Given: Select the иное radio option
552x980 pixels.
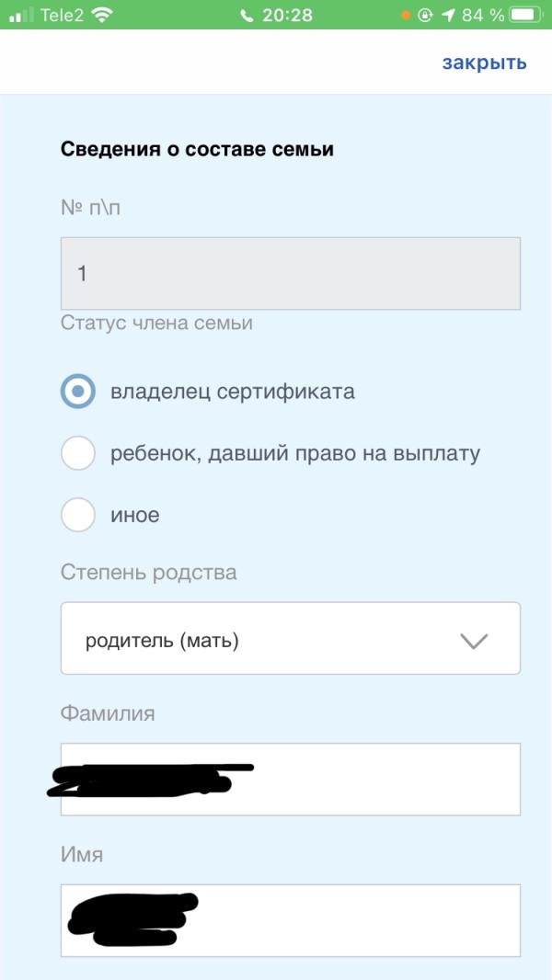Looking at the screenshot, I should tap(78, 515).
